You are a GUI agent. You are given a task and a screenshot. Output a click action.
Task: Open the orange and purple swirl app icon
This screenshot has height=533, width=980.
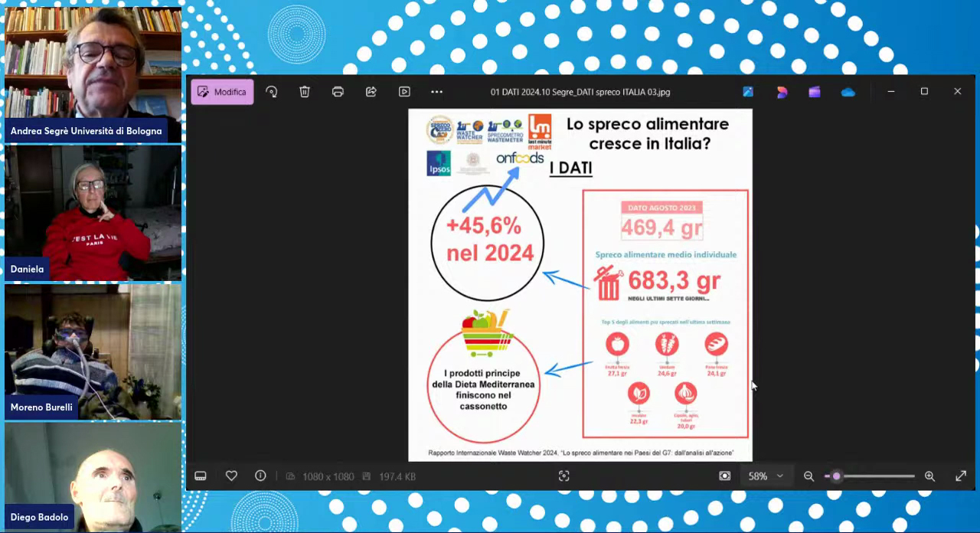pyautogui.click(x=782, y=92)
